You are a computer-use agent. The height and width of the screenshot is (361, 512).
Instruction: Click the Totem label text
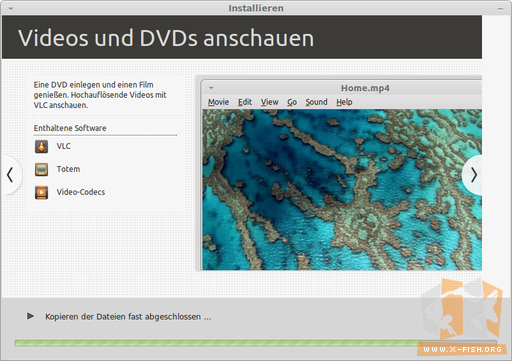click(68, 169)
